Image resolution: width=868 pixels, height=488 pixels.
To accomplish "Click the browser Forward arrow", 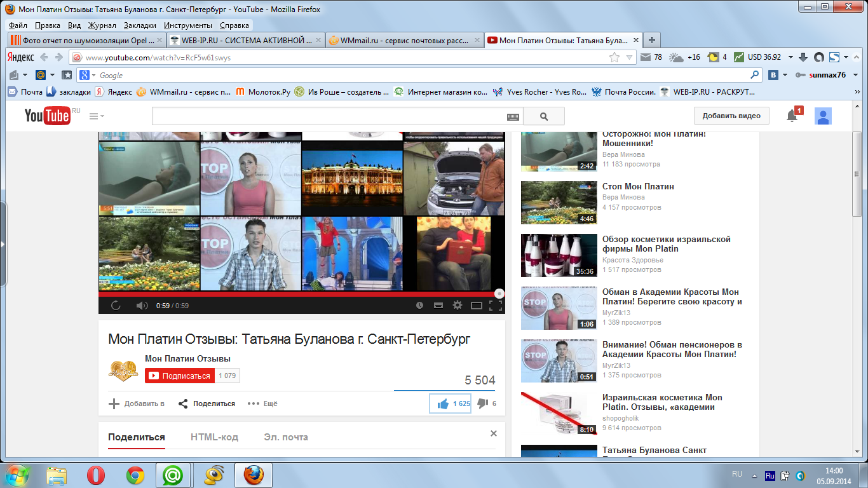I will 59,57.
